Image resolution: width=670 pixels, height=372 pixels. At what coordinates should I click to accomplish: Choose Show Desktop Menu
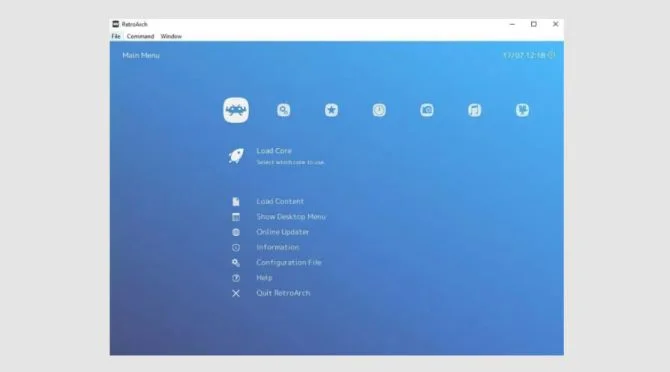(x=291, y=217)
